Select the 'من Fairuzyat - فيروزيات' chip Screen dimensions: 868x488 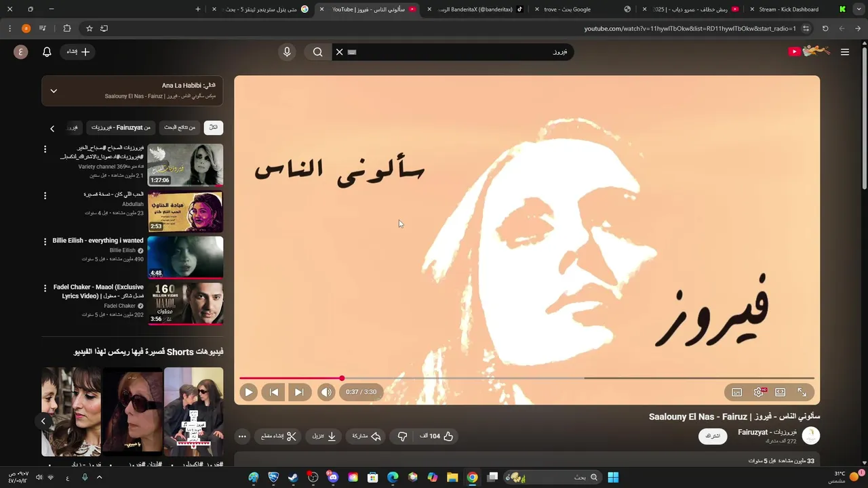(121, 127)
